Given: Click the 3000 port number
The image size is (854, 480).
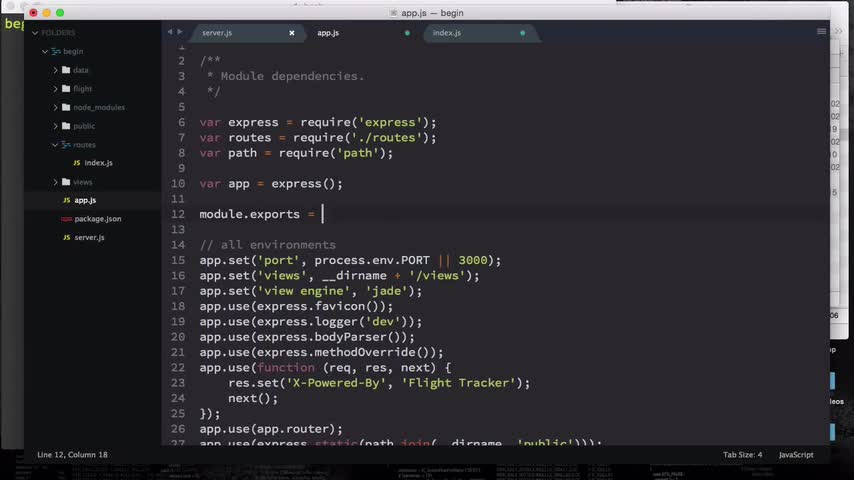Looking at the screenshot, I should point(473,260).
